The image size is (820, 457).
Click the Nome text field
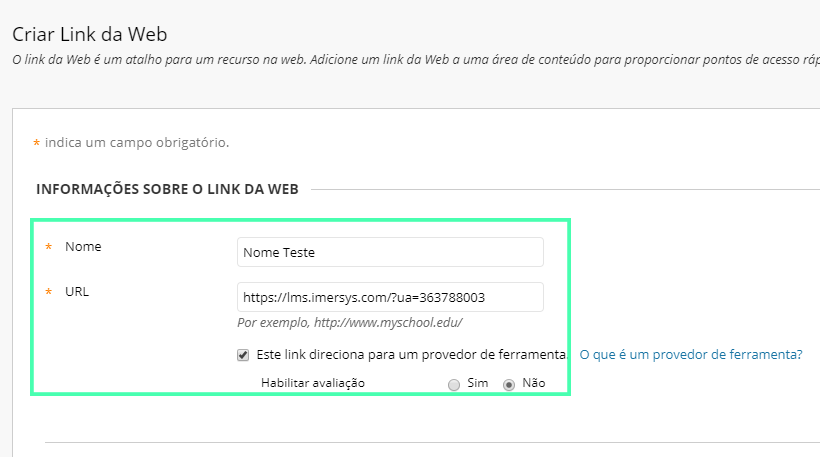pos(390,252)
